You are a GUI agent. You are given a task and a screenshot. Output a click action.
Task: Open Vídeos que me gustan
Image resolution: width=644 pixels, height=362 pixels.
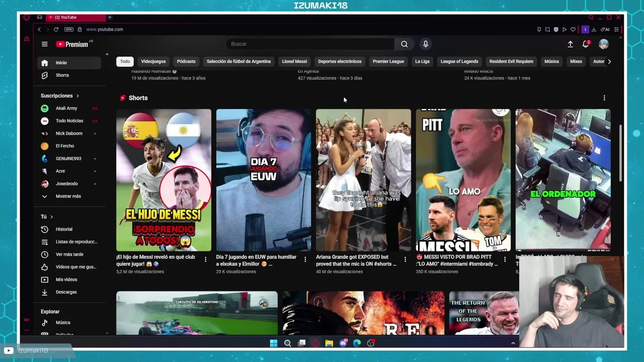pyautogui.click(x=69, y=267)
